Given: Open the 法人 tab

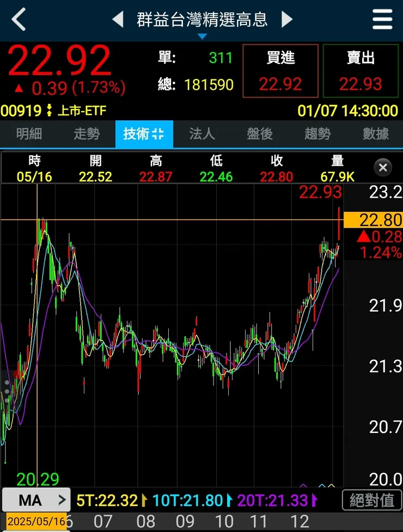Looking at the screenshot, I should [x=202, y=134].
